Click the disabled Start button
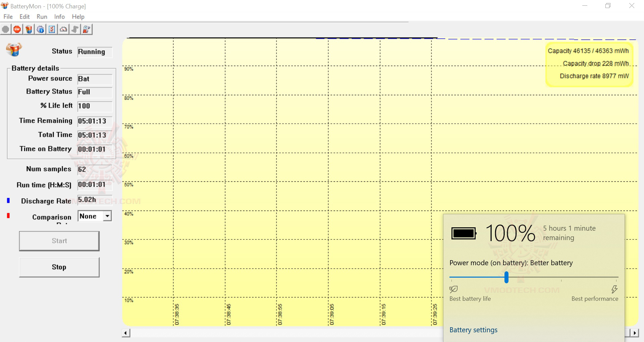This screenshot has height=342, width=644. click(59, 241)
